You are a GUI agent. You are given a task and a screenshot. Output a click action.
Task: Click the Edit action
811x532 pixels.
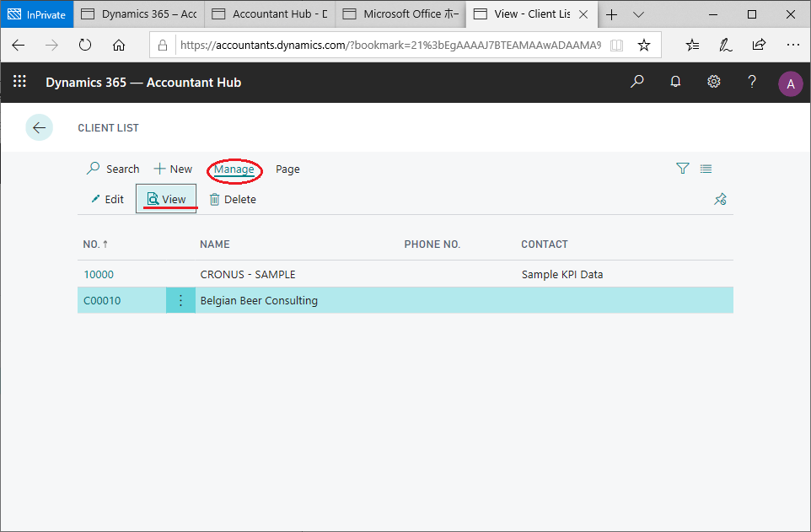point(108,199)
